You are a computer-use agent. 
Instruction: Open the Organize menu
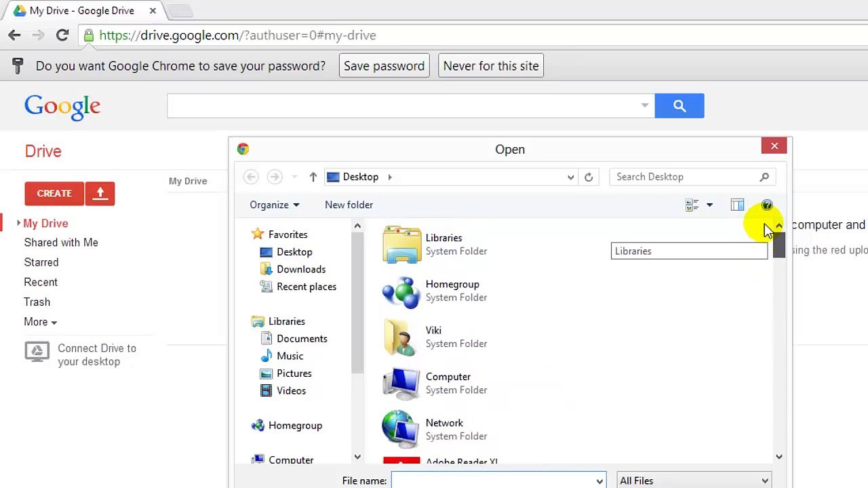coord(275,205)
